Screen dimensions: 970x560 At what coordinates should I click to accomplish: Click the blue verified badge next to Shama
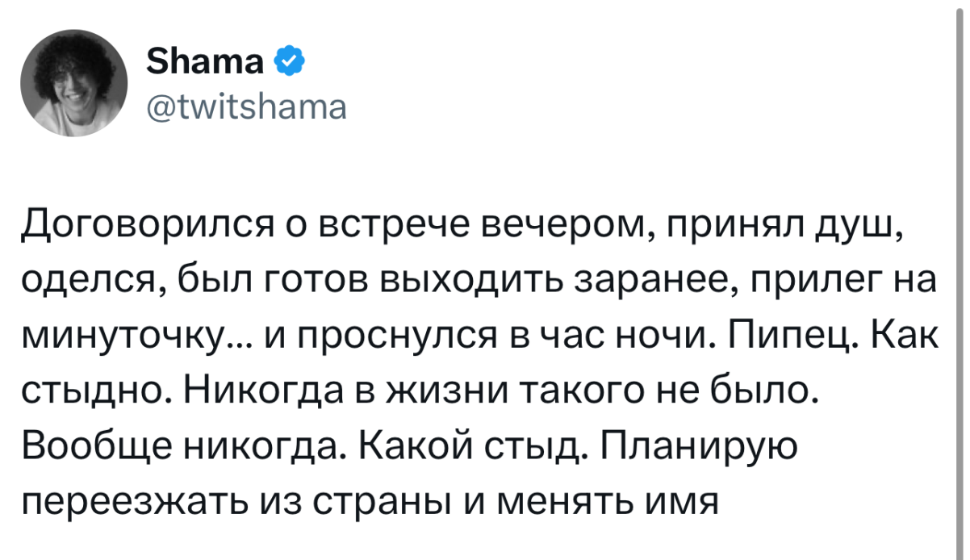pos(290,59)
